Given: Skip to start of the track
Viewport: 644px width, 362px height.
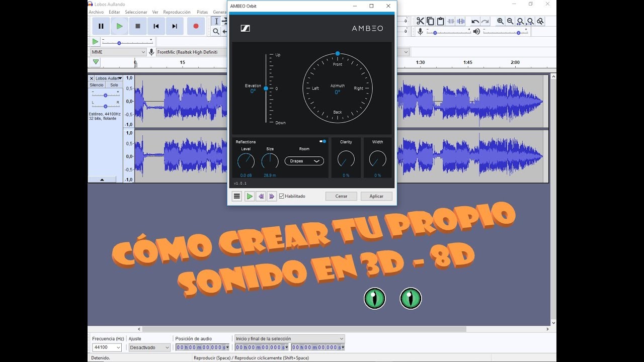Looking at the screenshot, I should 156,26.
